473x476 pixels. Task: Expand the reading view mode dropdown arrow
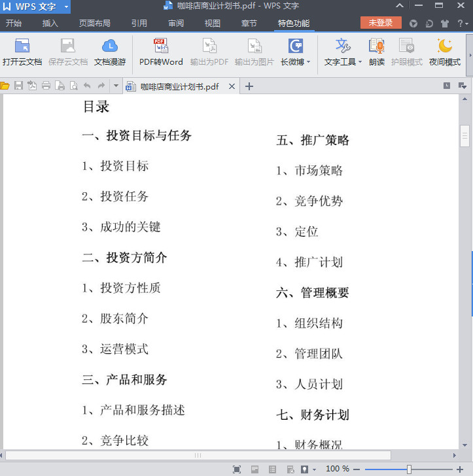tap(315, 469)
